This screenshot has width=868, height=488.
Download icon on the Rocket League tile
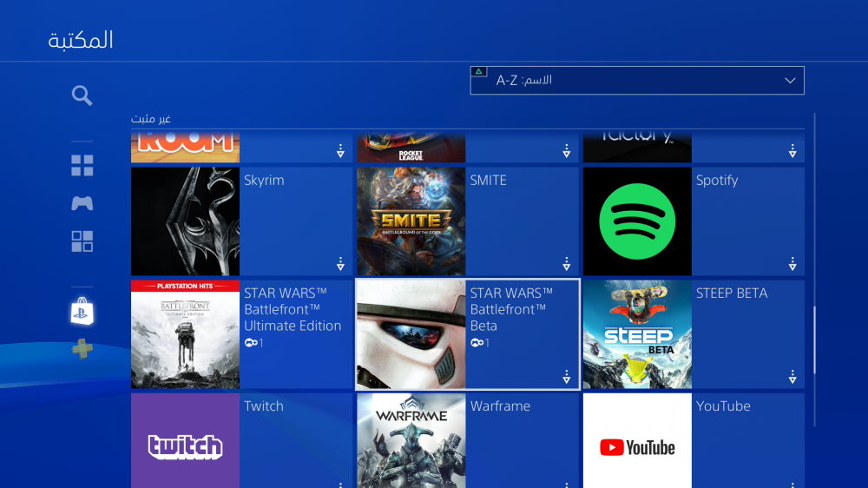pyautogui.click(x=566, y=151)
